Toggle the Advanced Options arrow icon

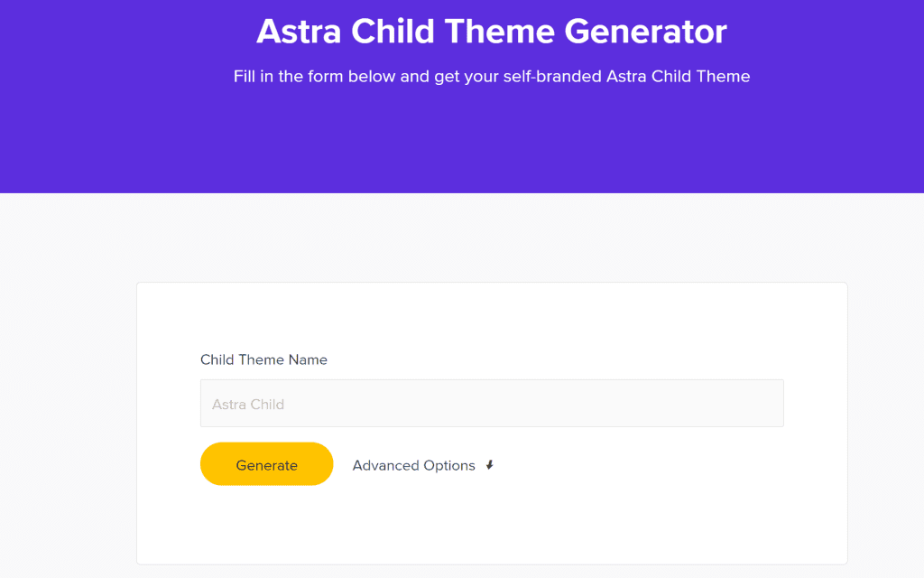coord(490,465)
